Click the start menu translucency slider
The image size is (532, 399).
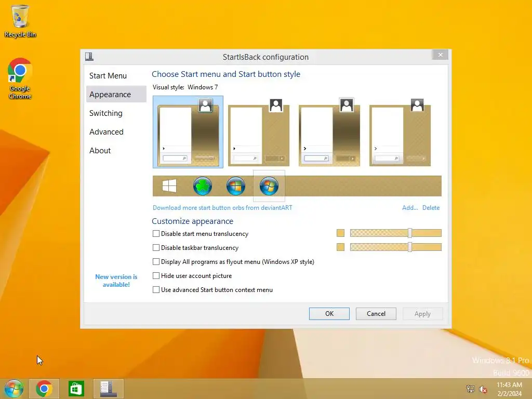click(395, 233)
